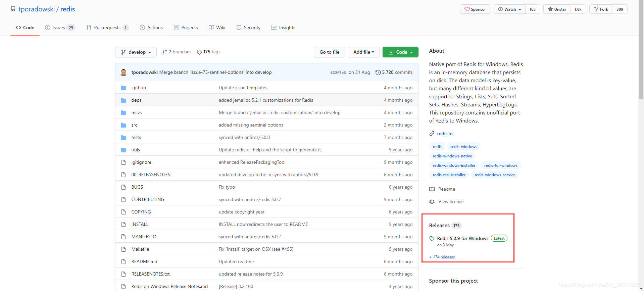Viewport: 644px width, 291px height.
Task: Select the redis-windows topic tag
Action: 464,147
